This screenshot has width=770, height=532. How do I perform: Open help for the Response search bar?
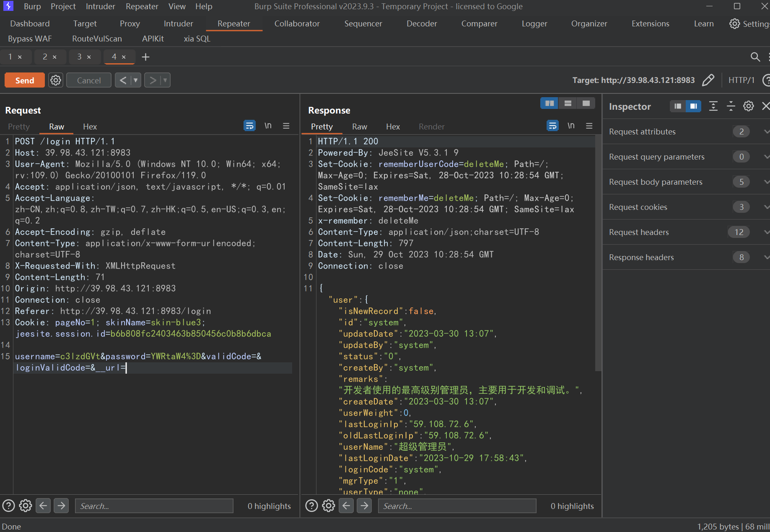click(x=311, y=506)
